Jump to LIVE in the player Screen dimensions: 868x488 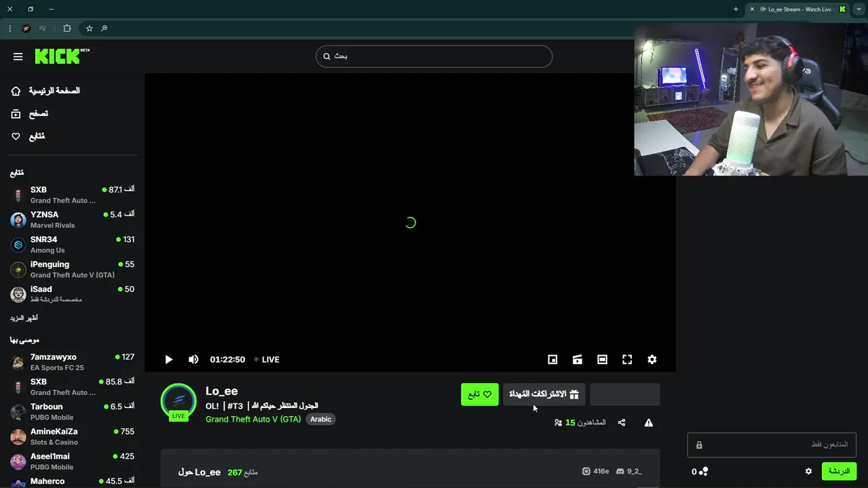point(267,360)
